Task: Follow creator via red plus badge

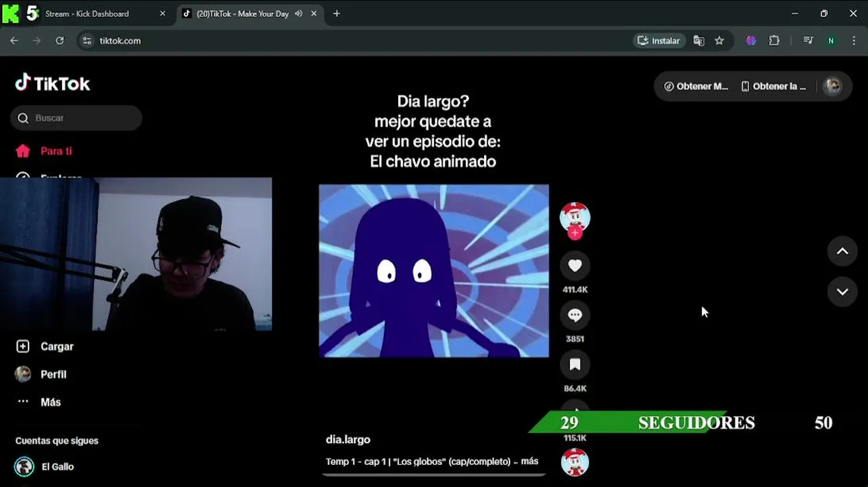Action: (x=575, y=233)
